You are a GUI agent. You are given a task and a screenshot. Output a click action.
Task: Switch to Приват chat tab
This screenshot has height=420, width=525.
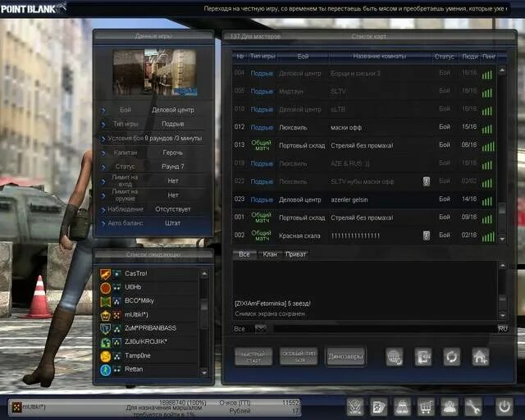coord(295,254)
